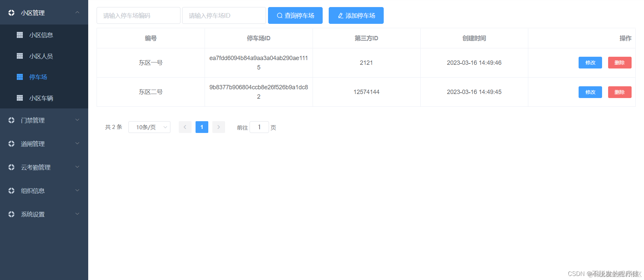644x280 pixels.
Task: Collapse the 小区管理 section chevron
Action: [x=77, y=12]
